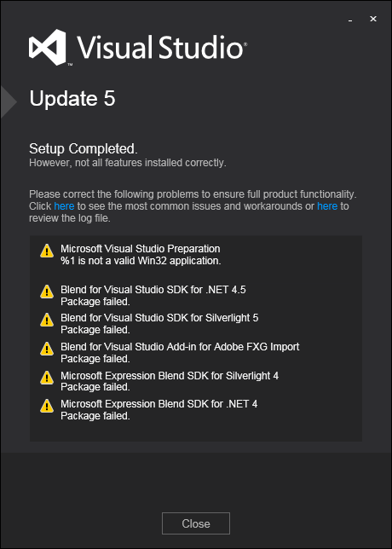Select 'Blend for Visual Studio SDK for .NET 4.5' entry
This screenshot has width=392, height=549.
click(153, 296)
